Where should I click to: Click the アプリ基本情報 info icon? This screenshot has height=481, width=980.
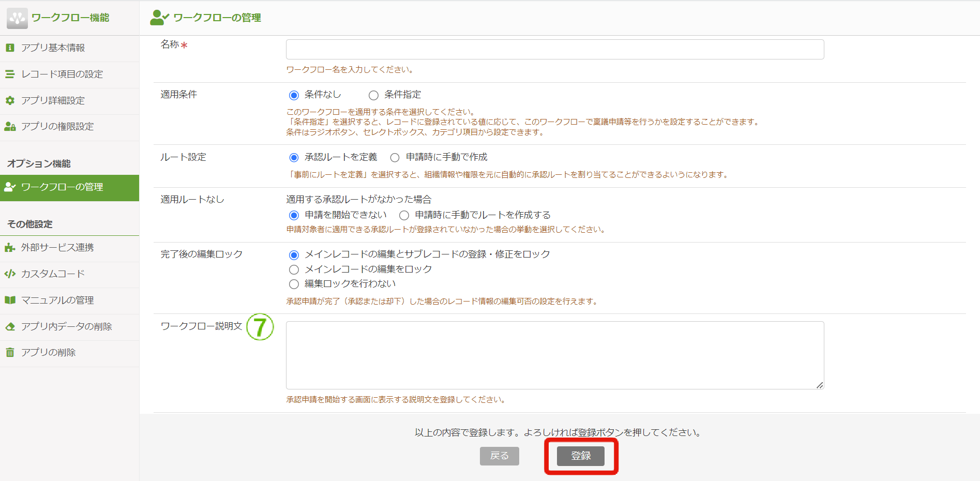(x=10, y=48)
